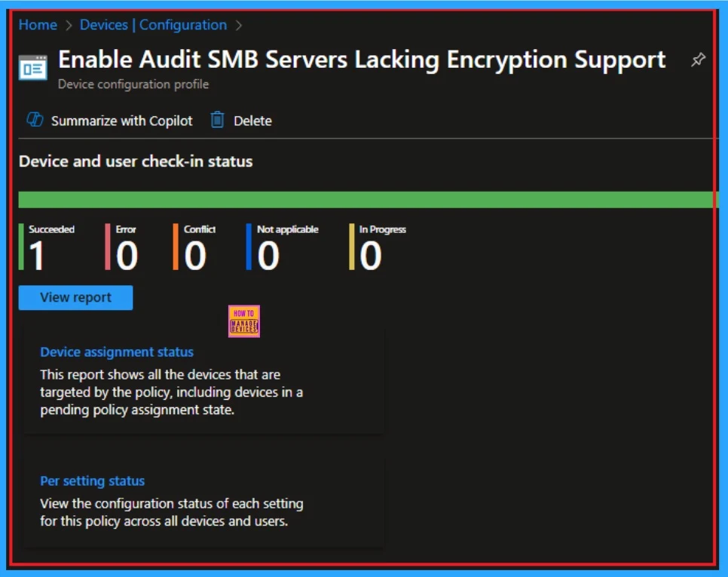This screenshot has width=728, height=577.
Task: Select the Delete label in the toolbar
Action: [x=252, y=121]
